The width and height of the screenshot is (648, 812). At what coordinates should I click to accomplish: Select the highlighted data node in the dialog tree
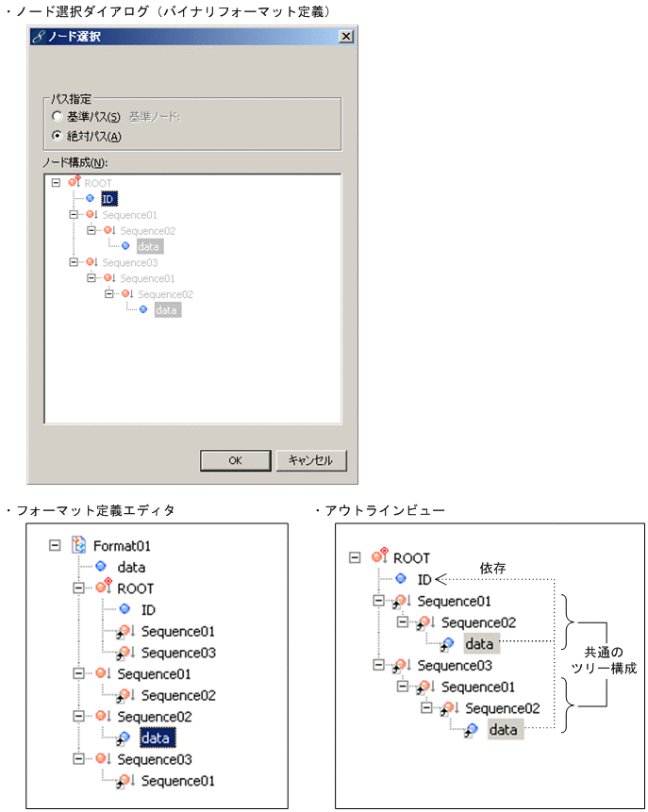click(x=149, y=246)
